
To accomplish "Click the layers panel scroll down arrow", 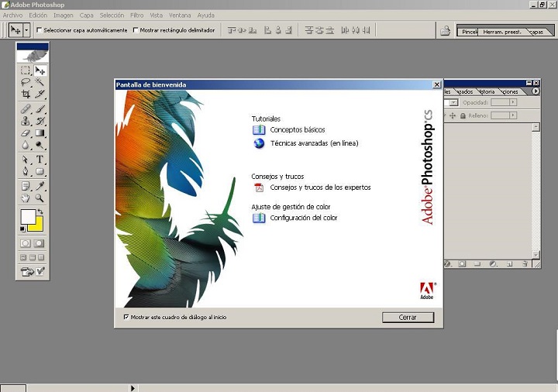I will [x=536, y=255].
